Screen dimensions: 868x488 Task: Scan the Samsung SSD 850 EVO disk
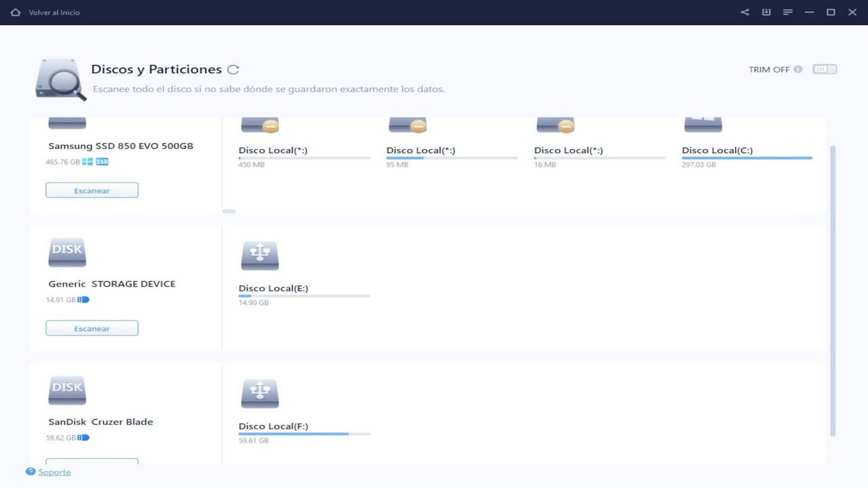(92, 190)
